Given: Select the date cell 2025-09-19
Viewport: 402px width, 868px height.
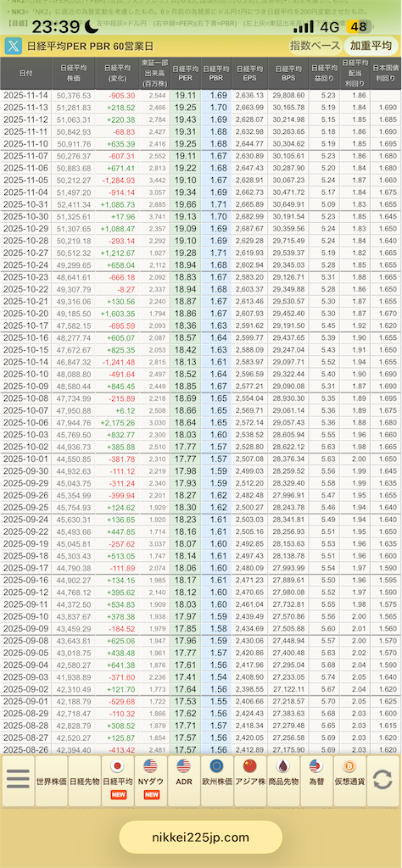Looking at the screenshot, I should tap(26, 543).
